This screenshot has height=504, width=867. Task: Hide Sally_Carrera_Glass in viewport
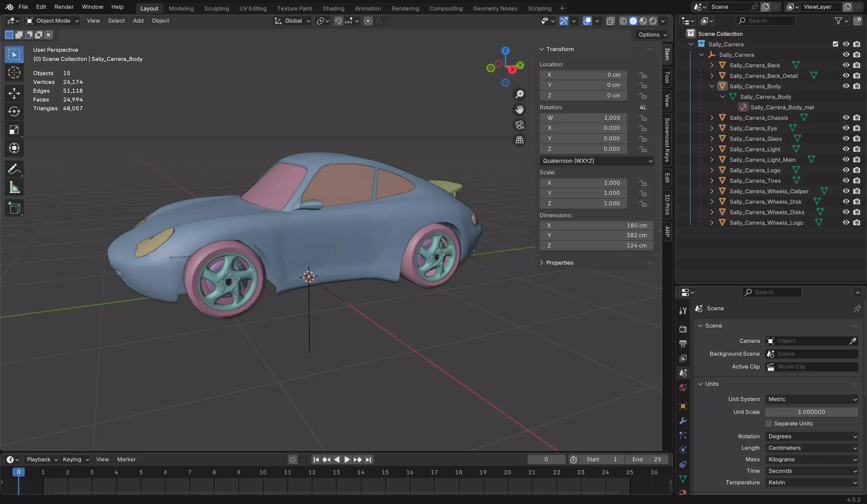tap(846, 138)
